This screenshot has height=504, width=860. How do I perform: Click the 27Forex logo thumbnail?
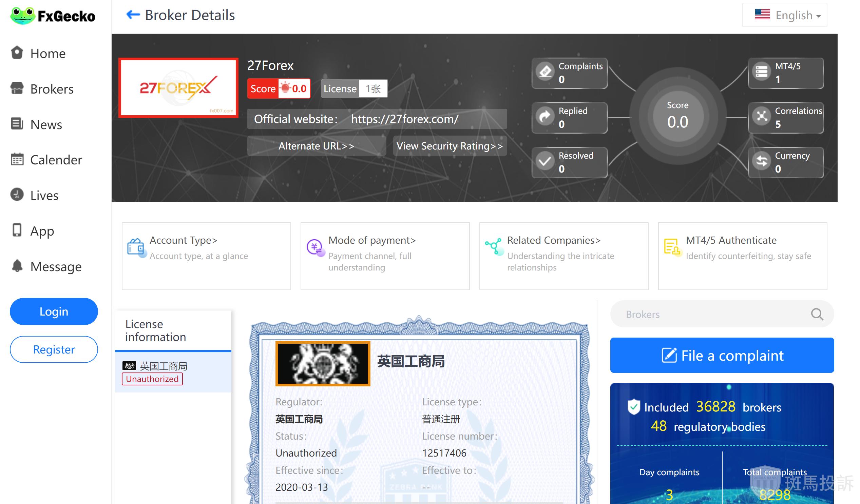178,88
